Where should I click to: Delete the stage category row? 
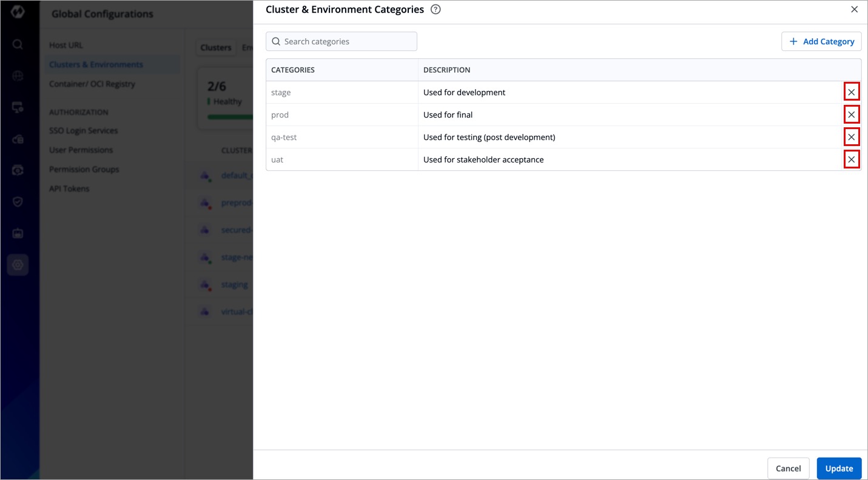coord(852,92)
